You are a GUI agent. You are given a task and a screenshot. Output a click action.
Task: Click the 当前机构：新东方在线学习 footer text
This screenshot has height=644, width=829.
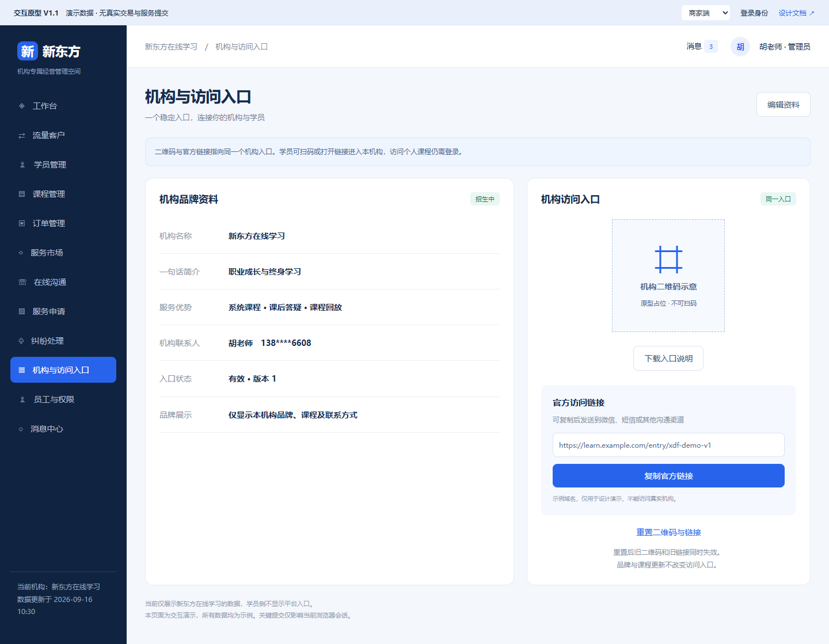tap(59, 587)
